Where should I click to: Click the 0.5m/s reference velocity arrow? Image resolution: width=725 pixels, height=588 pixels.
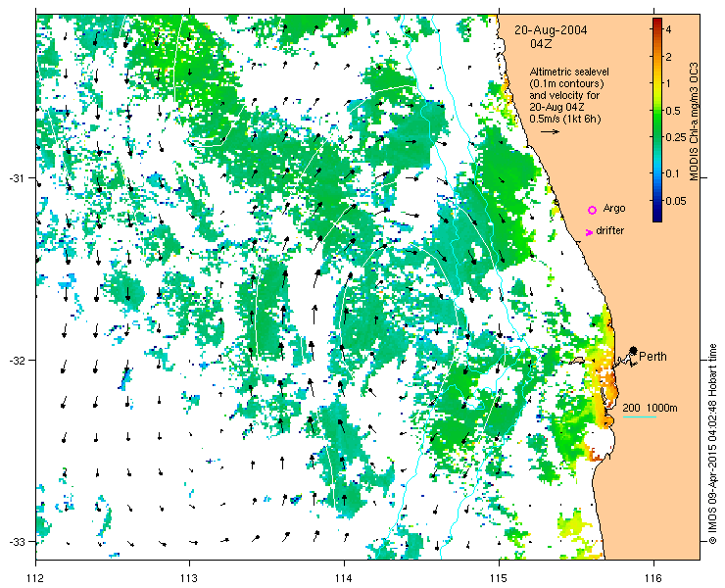tap(551, 132)
